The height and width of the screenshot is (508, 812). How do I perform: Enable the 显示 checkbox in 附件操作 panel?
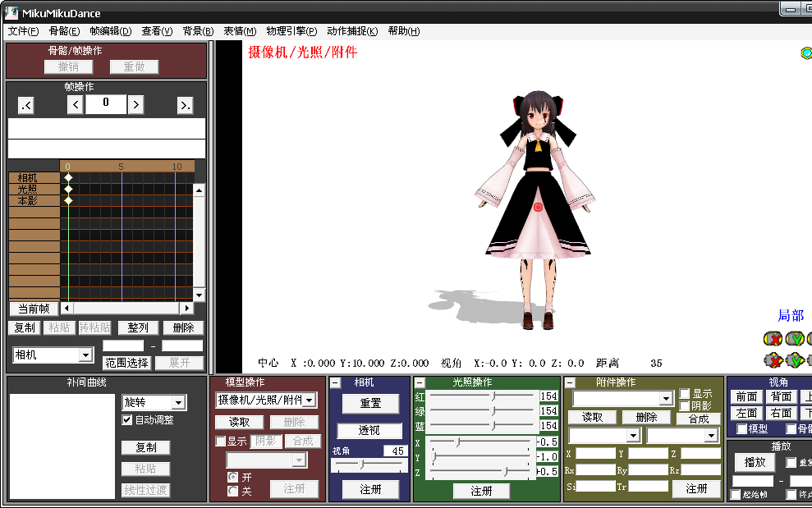click(685, 394)
